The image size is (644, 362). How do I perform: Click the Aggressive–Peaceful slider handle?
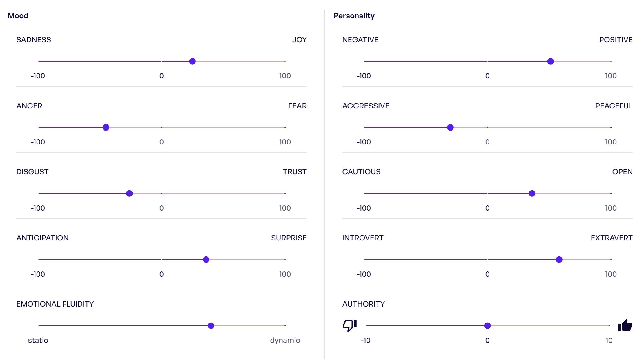pos(450,127)
